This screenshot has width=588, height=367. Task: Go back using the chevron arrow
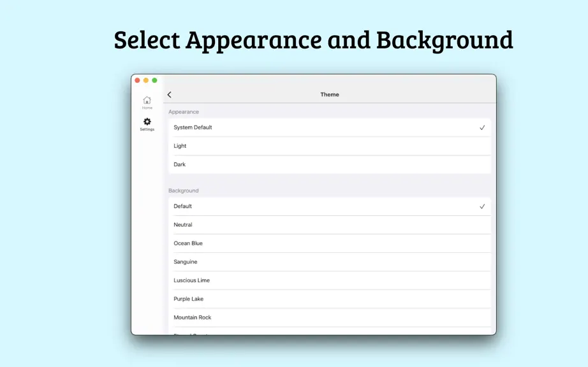(170, 95)
